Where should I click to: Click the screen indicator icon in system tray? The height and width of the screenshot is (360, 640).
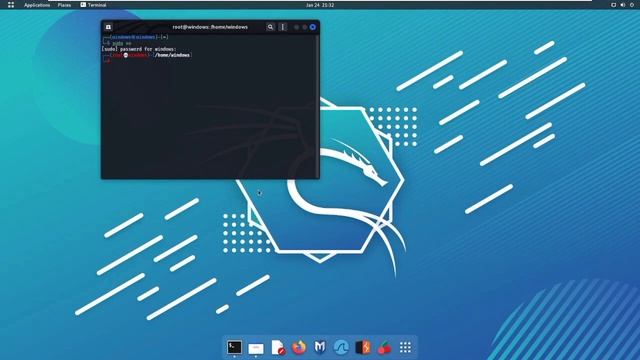tap(613, 5)
